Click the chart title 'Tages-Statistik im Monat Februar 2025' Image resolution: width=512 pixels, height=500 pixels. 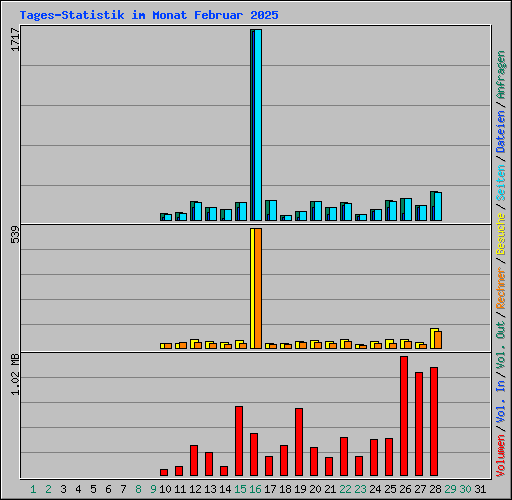point(149,15)
